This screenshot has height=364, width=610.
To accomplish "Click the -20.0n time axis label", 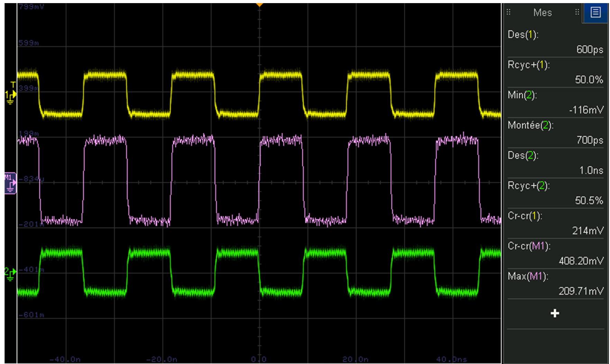I will click(162, 360).
